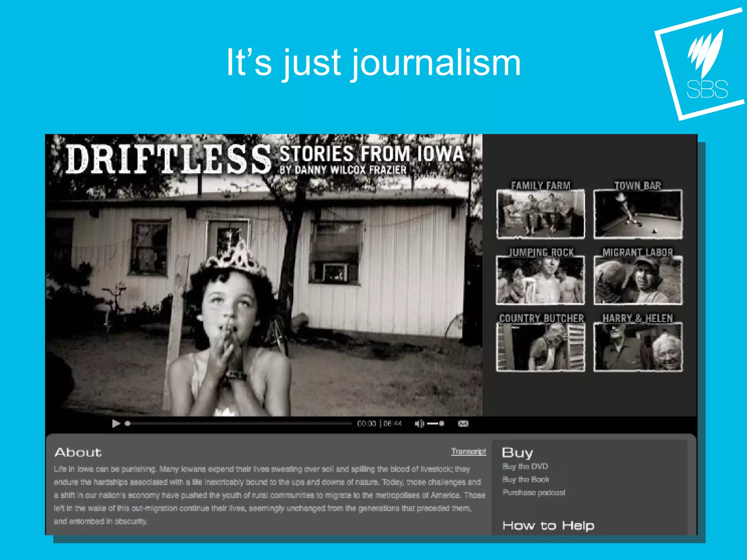Click the About heading
747x560 pixels.
point(78,452)
